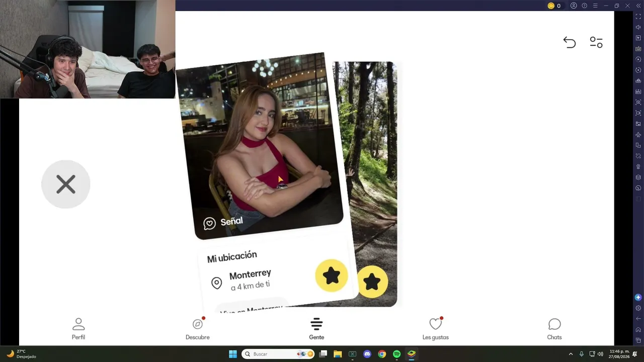The width and height of the screenshot is (644, 362).
Task: Open the Les gustas tab
Action: tap(436, 329)
